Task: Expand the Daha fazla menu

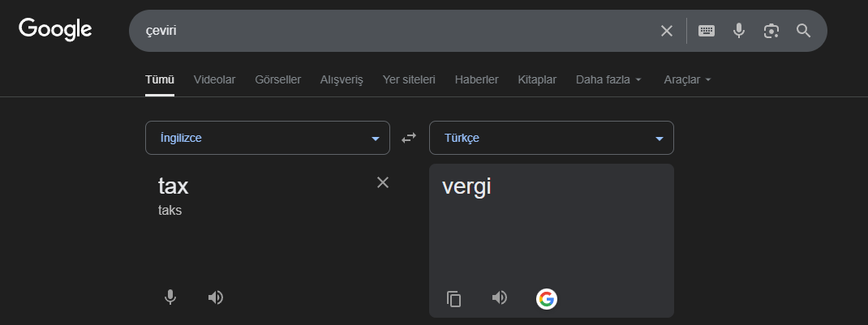Action: [x=608, y=79]
